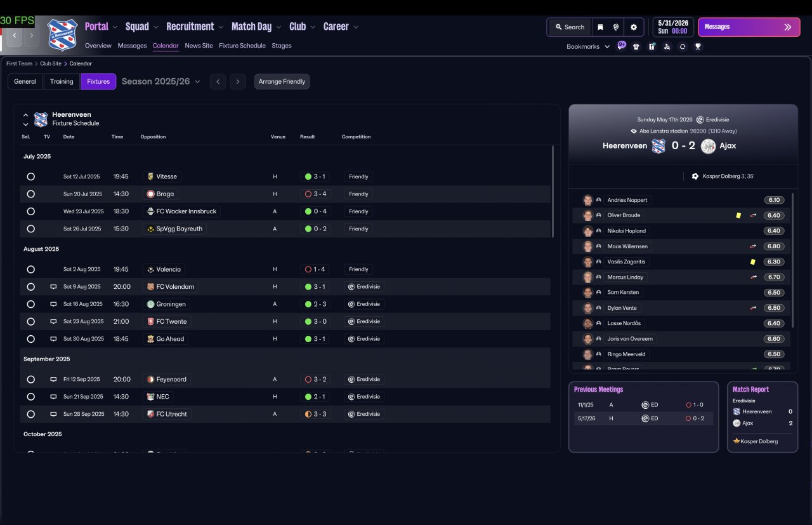Click the Heerenveen badge in match summary score
Screen dimensions: 812x525
pyautogui.click(x=658, y=145)
